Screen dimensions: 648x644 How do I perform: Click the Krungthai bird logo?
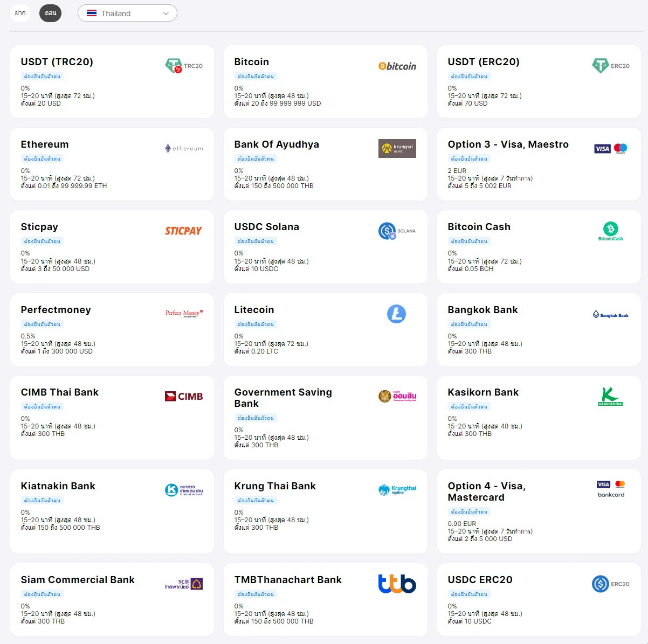pos(397,490)
